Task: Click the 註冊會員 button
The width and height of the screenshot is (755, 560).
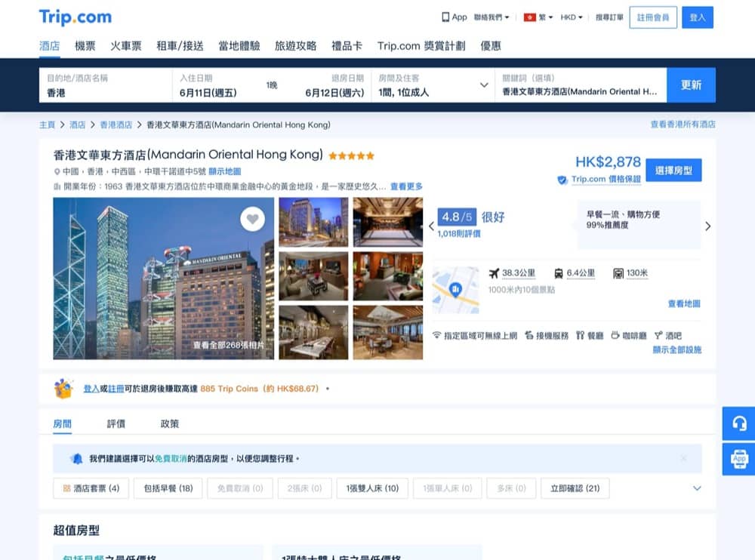Action: 653,17
